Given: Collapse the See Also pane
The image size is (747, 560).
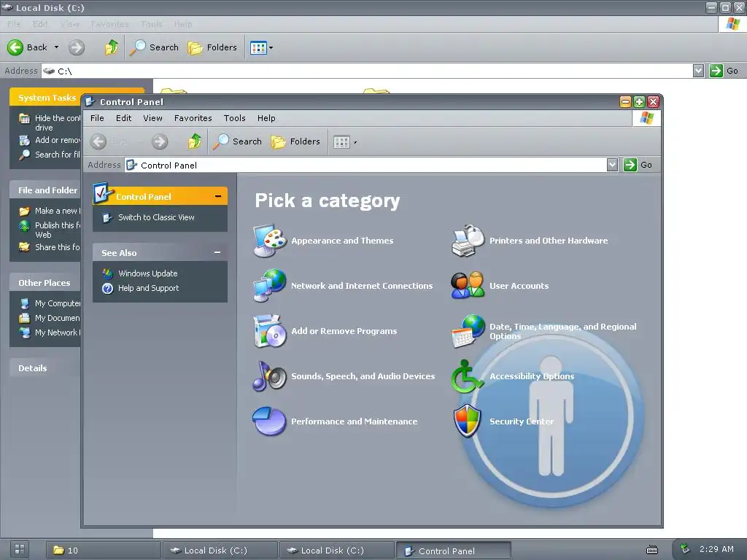Looking at the screenshot, I should pyautogui.click(x=217, y=252).
